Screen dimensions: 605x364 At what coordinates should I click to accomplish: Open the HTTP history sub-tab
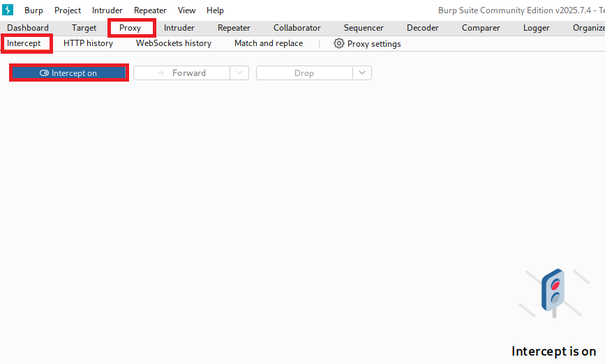point(88,43)
